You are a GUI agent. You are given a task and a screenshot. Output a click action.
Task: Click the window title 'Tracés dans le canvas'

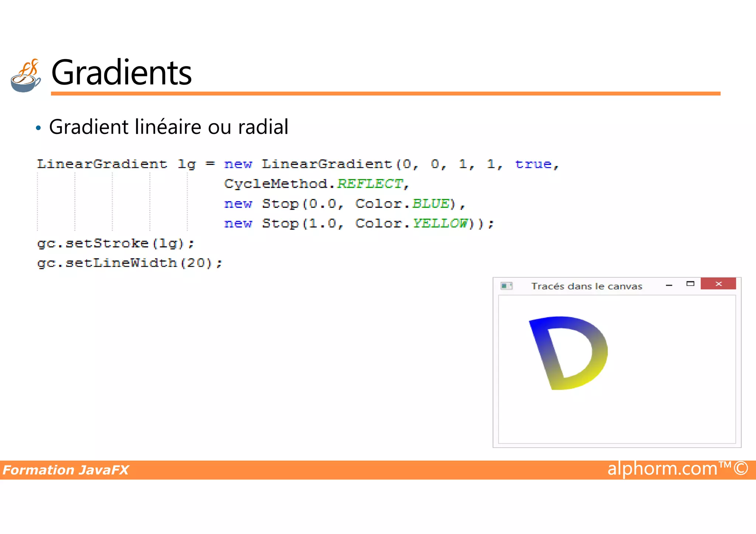click(x=587, y=286)
